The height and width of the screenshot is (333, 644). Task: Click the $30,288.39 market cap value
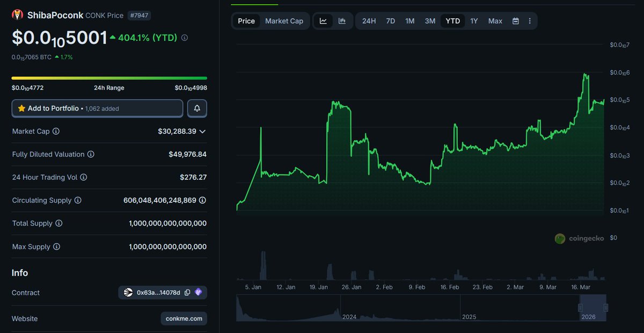coord(177,131)
